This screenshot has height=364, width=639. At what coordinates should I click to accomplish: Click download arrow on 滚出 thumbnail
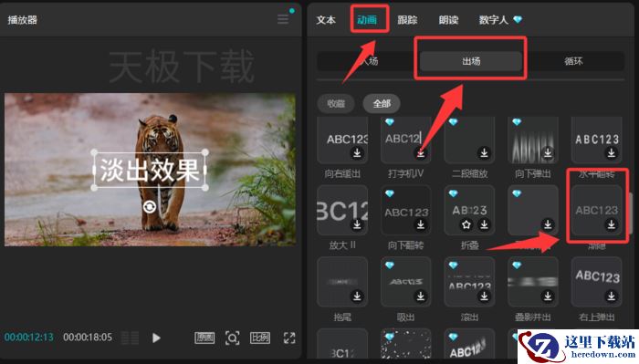click(484, 296)
